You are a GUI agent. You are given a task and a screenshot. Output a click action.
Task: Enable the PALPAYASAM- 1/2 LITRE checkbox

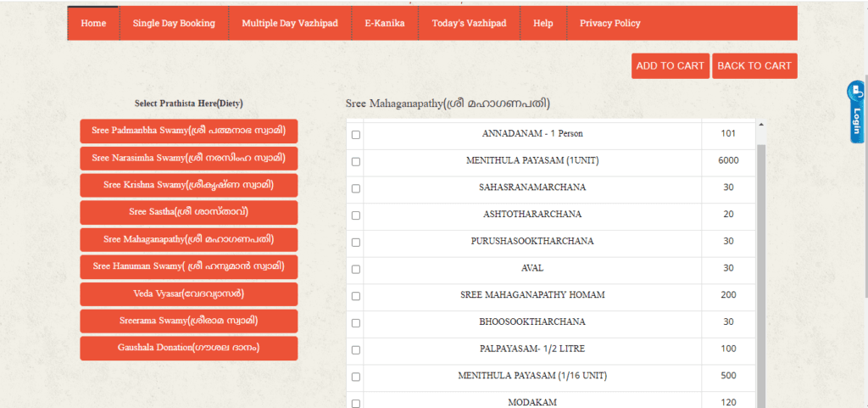click(x=356, y=349)
